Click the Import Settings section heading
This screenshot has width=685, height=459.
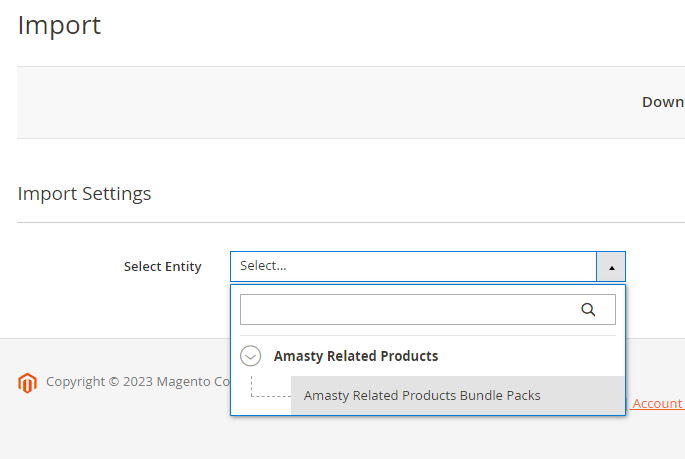(84, 193)
